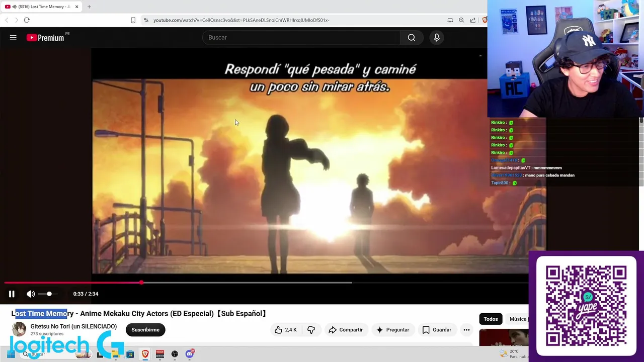Click the search magnifier button
644x362 pixels.
(412, 38)
